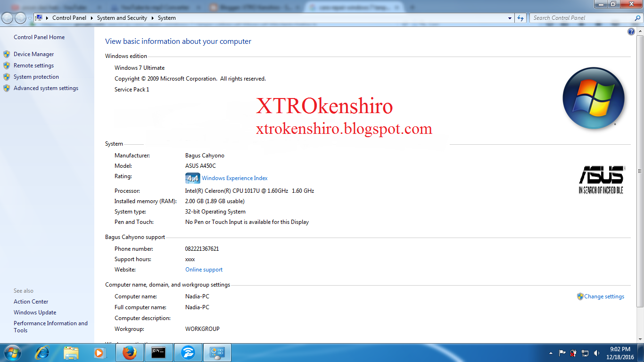Switch to Firefox in the taskbar

(x=129, y=353)
